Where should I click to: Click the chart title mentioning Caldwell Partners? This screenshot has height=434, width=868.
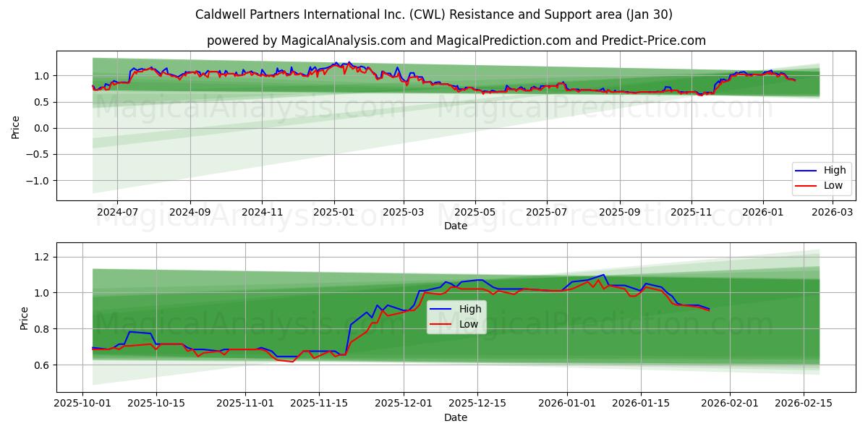click(x=434, y=14)
